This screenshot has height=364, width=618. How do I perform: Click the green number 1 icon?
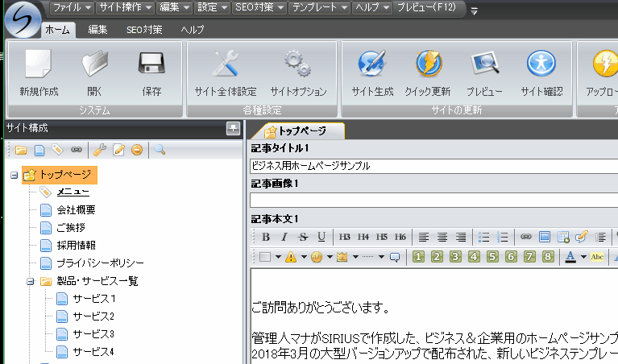[418, 257]
